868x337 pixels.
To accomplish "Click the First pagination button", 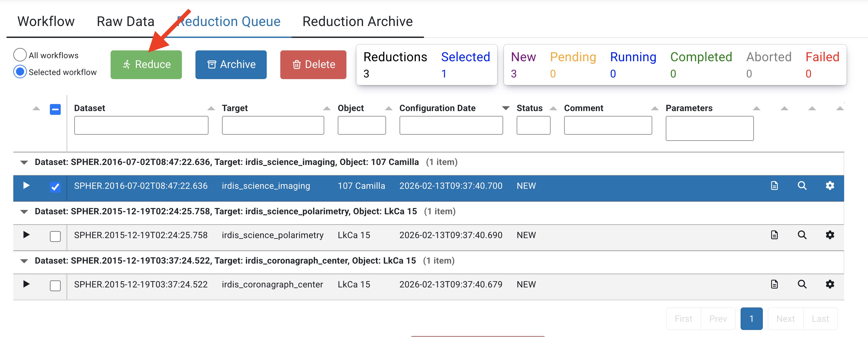I will (683, 319).
